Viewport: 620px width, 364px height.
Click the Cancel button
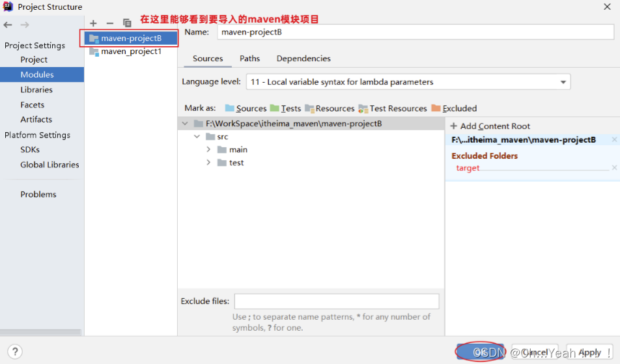(535, 352)
